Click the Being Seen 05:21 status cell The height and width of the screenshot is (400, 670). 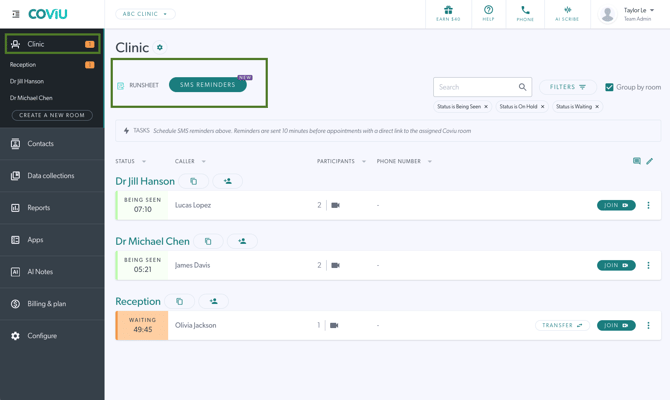(x=143, y=265)
